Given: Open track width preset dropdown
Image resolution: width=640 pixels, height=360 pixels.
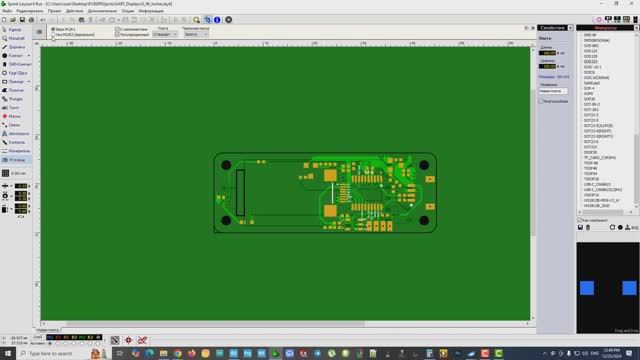Looking at the screenshot, I should [x=11, y=186].
